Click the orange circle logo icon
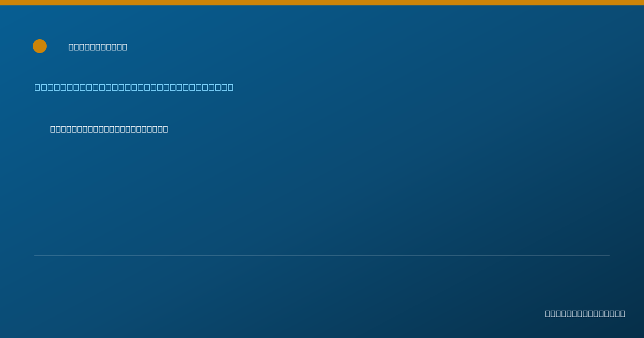The image size is (644, 338). 40,46
